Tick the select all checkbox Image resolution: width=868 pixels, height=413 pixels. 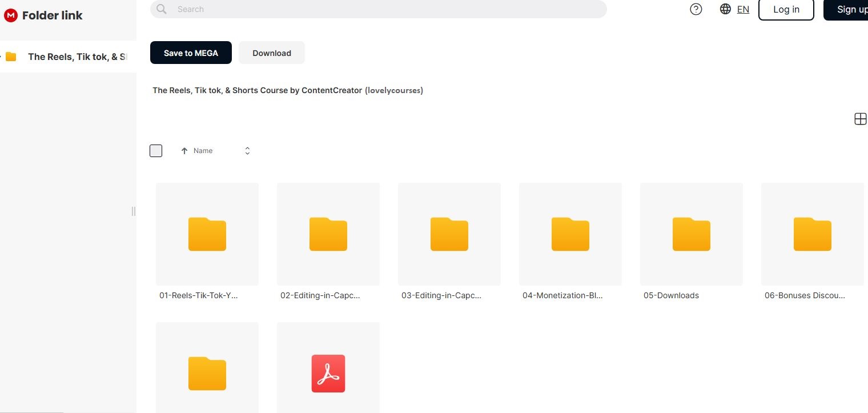click(156, 151)
